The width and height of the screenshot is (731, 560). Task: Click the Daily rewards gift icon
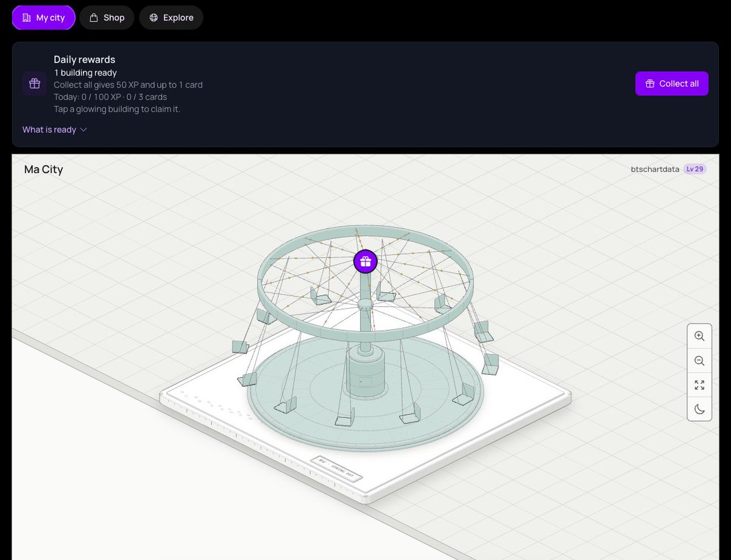tap(35, 83)
